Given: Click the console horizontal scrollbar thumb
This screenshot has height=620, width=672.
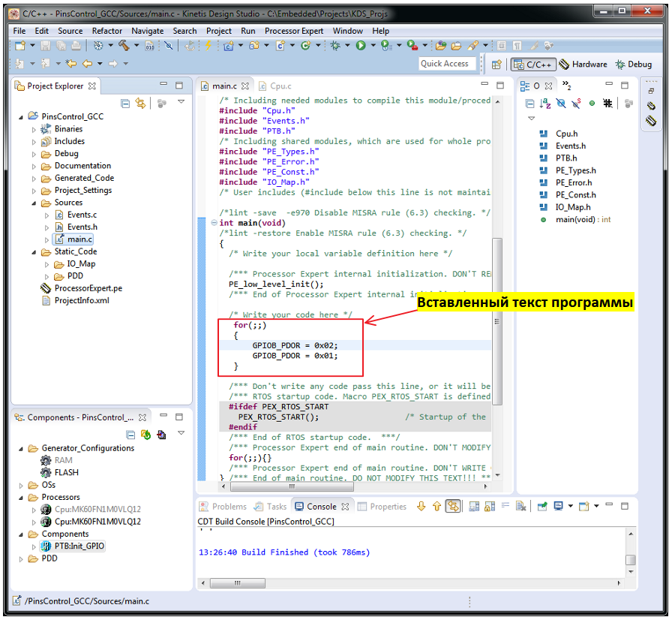Looking at the screenshot, I should click(238, 583).
